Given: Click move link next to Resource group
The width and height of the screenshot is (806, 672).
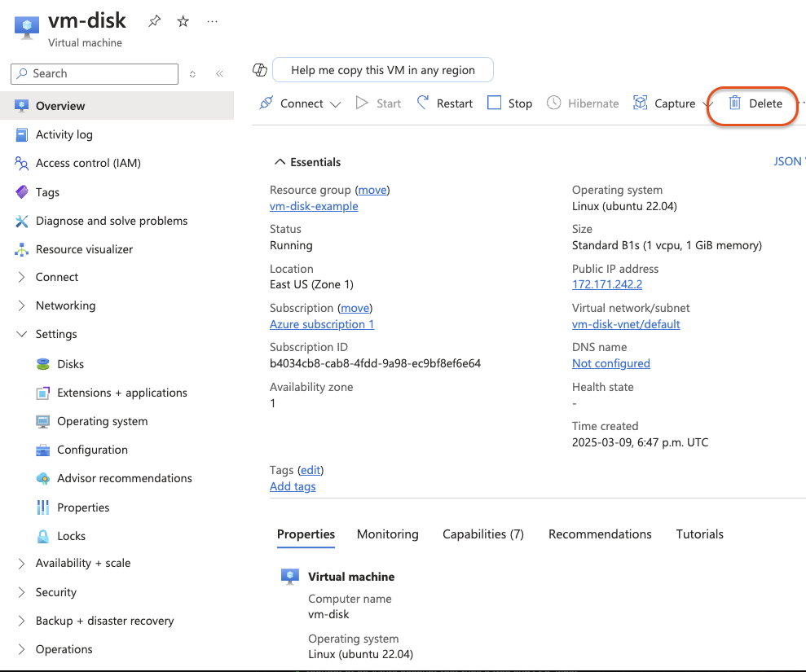Looking at the screenshot, I should pos(372,190).
